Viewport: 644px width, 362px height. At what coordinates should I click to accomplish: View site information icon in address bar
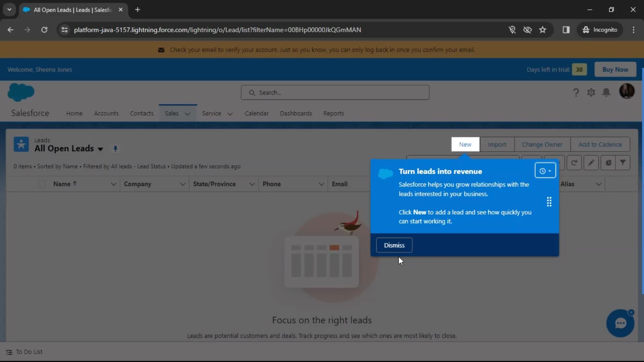pos(64,30)
